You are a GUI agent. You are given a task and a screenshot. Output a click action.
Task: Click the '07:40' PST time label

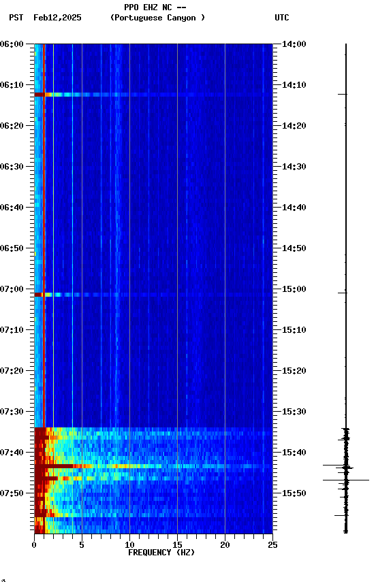point(12,453)
